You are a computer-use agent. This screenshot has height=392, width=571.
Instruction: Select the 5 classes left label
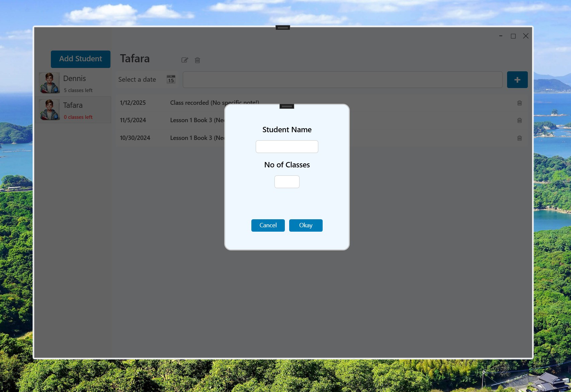click(78, 90)
